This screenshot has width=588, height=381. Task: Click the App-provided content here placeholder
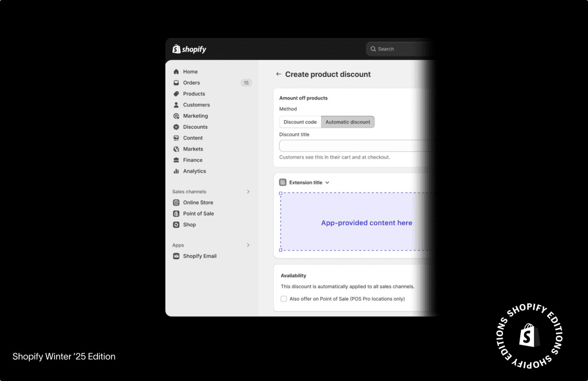coord(366,223)
